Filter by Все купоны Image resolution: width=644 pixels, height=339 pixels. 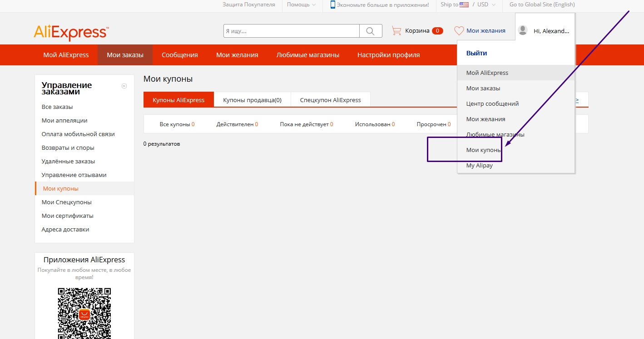tap(177, 124)
